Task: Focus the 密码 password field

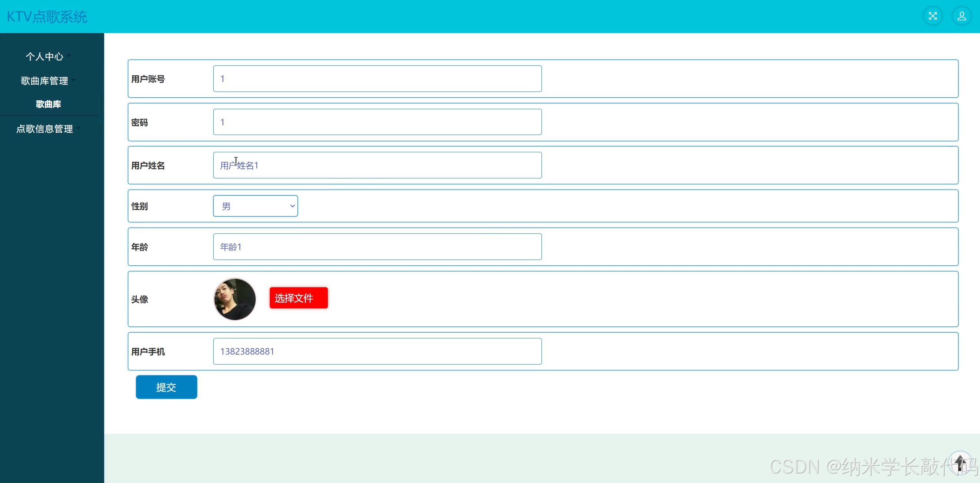Action: (377, 122)
